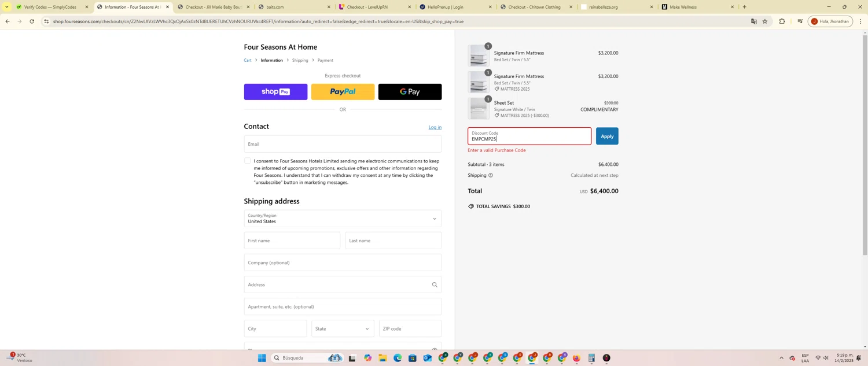Tick the marketing consent checkbox
Screen dimensions: 868x366
[248, 161]
